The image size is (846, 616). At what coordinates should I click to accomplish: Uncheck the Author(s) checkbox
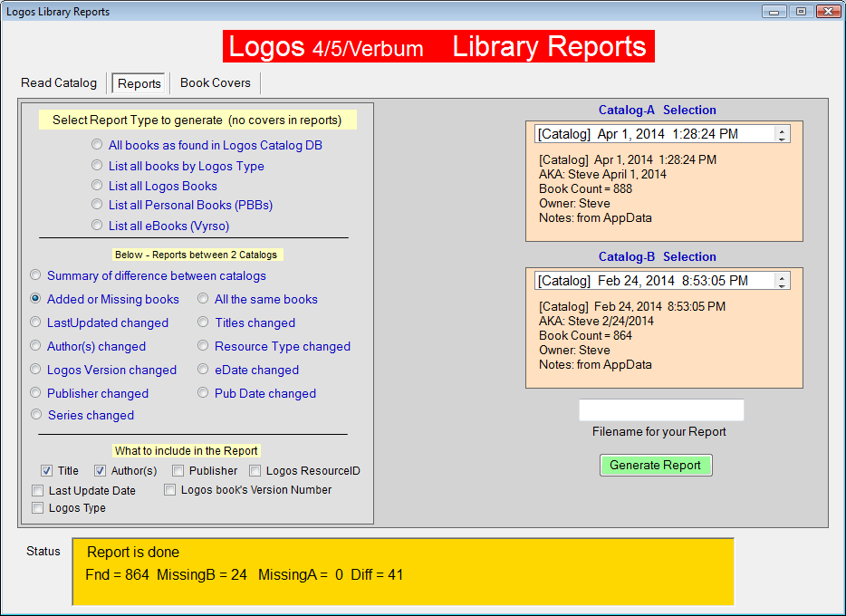(101, 471)
